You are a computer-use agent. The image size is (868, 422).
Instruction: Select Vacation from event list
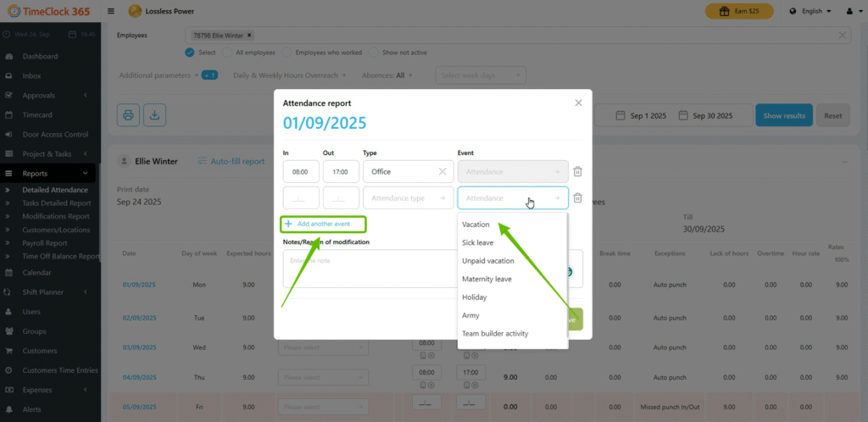(476, 225)
